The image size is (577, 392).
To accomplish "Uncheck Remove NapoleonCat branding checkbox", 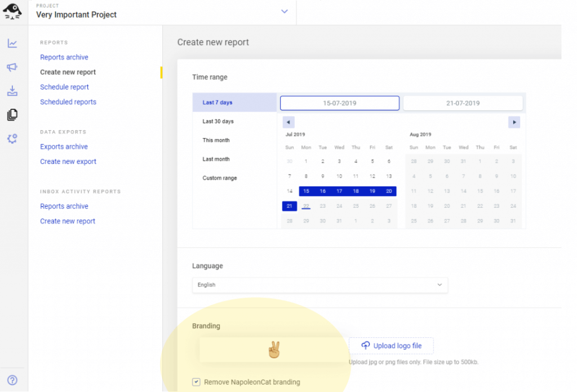I will (196, 382).
